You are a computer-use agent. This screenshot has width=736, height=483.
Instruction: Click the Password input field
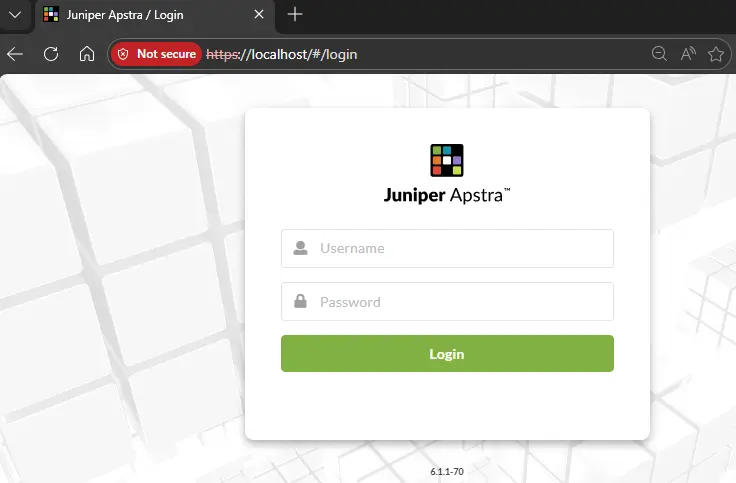click(447, 301)
